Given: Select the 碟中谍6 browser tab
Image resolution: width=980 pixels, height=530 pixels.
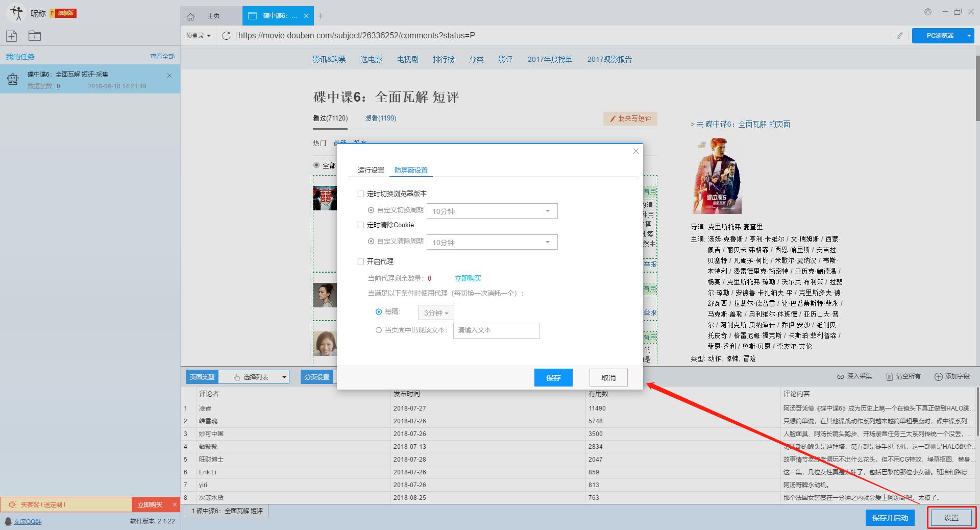Looking at the screenshot, I should pos(279,16).
